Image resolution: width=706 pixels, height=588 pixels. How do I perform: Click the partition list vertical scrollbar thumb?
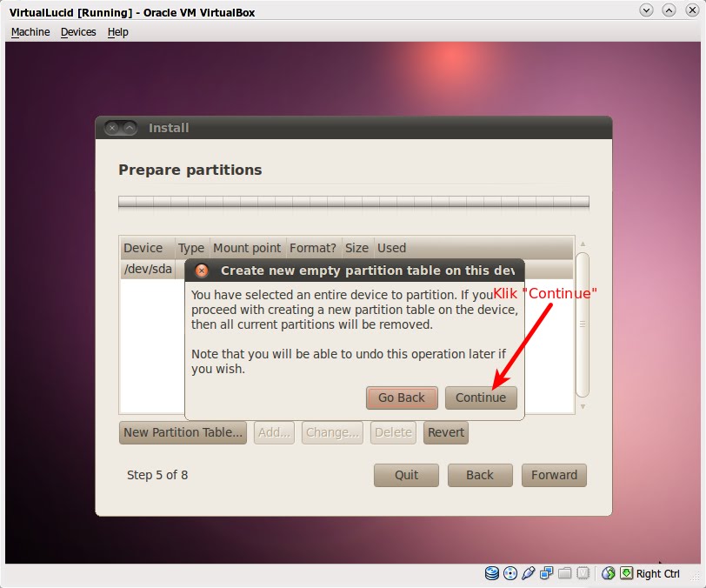coord(583,324)
